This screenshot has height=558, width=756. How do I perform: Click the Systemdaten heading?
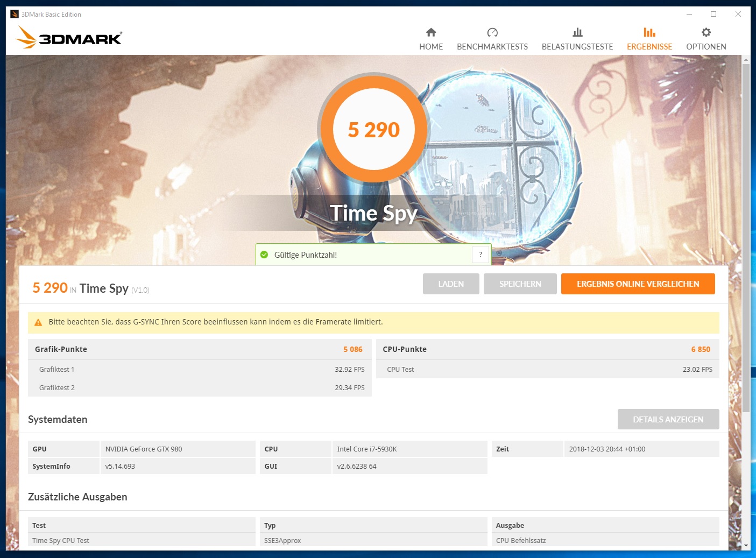pyautogui.click(x=58, y=419)
